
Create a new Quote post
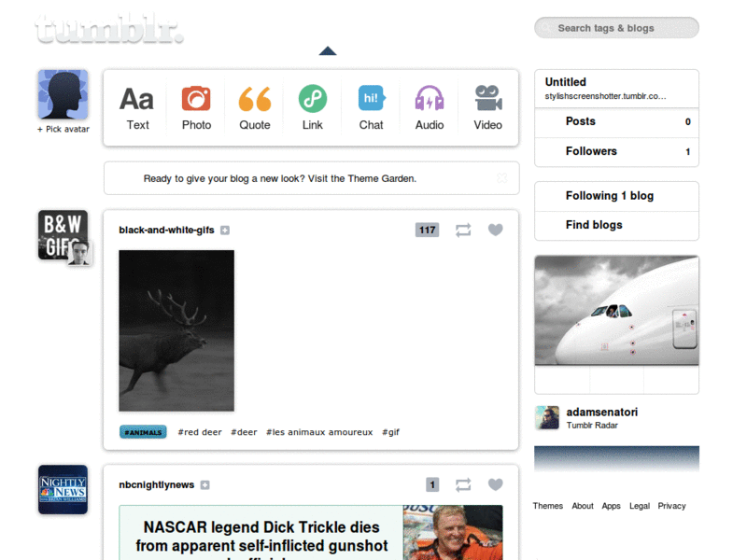254,107
